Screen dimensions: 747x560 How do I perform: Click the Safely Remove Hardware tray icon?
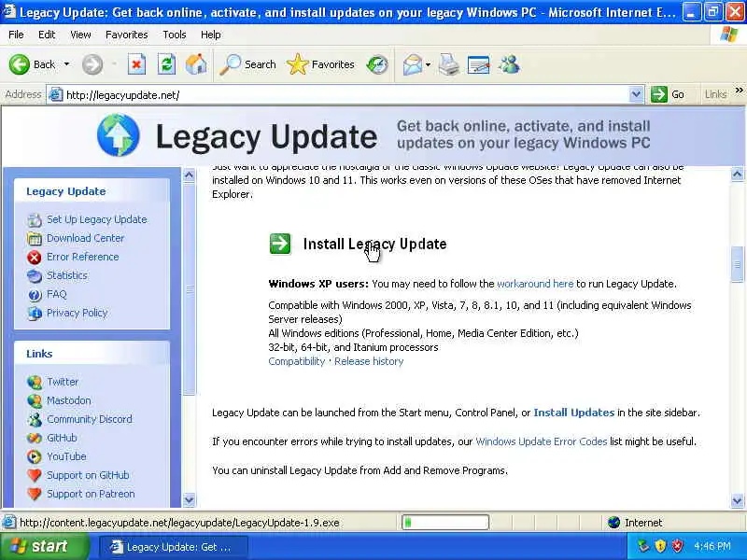(643, 546)
